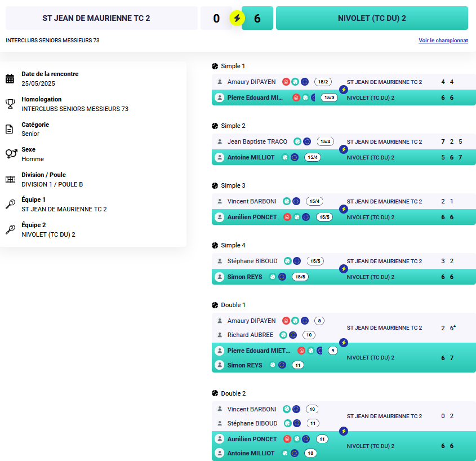Click the racket icon for Équipe 2
Screen dimensions: 476x461
[10, 229]
